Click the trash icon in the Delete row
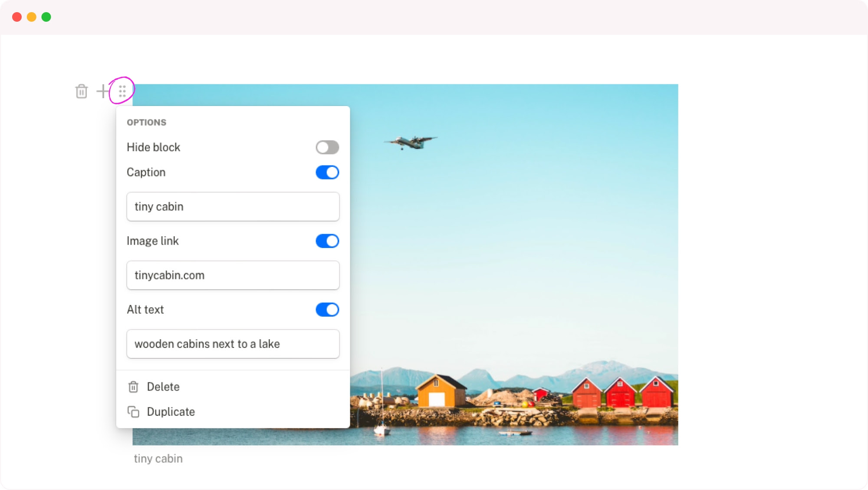868x490 pixels. click(133, 387)
